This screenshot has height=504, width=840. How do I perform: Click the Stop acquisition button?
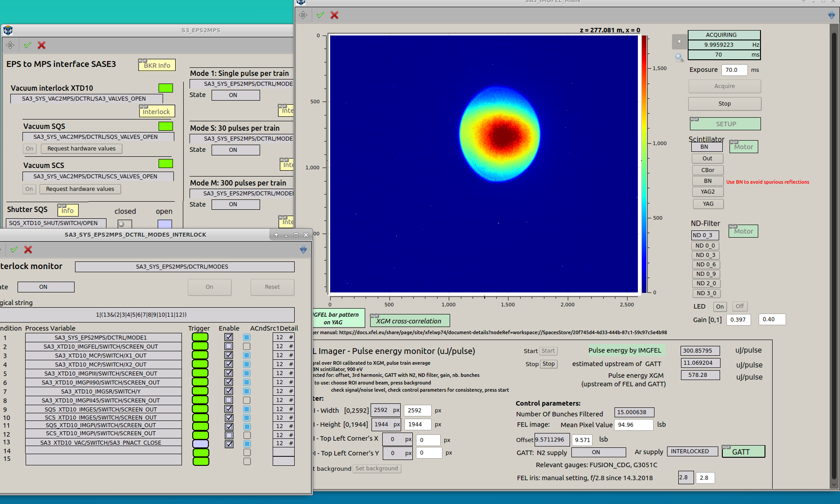coord(725,104)
